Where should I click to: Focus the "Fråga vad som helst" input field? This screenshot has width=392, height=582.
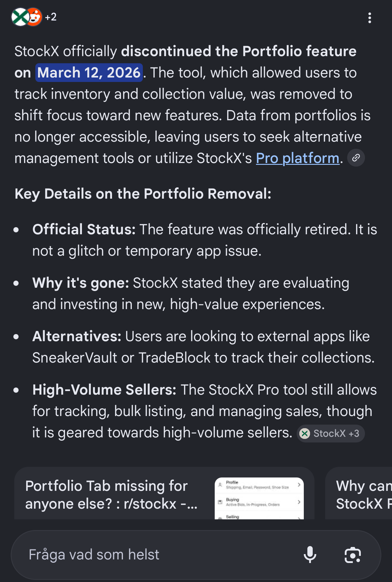click(154, 555)
